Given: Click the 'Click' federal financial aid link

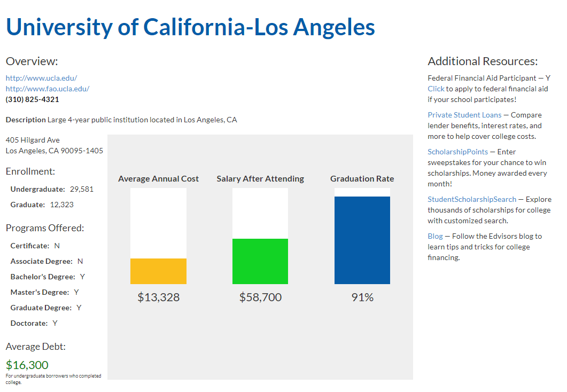Looking at the screenshot, I should coord(436,89).
